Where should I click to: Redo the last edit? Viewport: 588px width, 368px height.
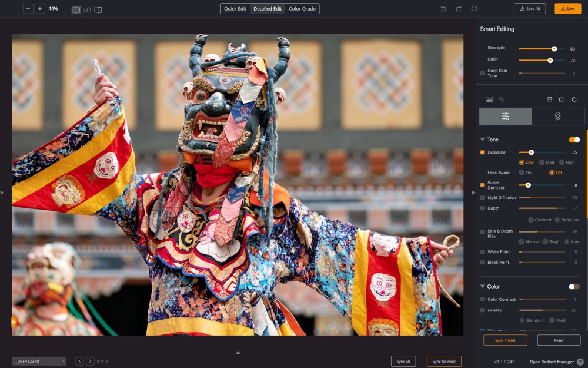[459, 9]
